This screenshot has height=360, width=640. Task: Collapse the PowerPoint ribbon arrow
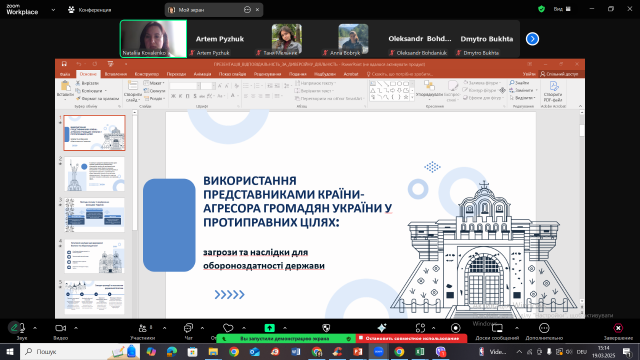click(x=580, y=106)
